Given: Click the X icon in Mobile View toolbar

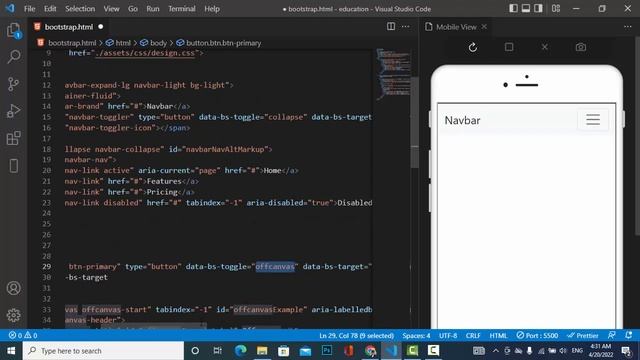Looking at the screenshot, I should [x=544, y=47].
